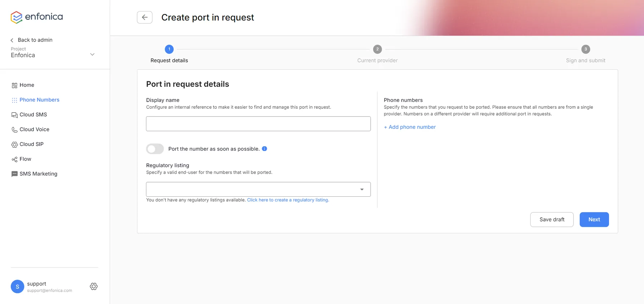Click the support user avatar
The width and height of the screenshot is (644, 304).
[x=18, y=286]
